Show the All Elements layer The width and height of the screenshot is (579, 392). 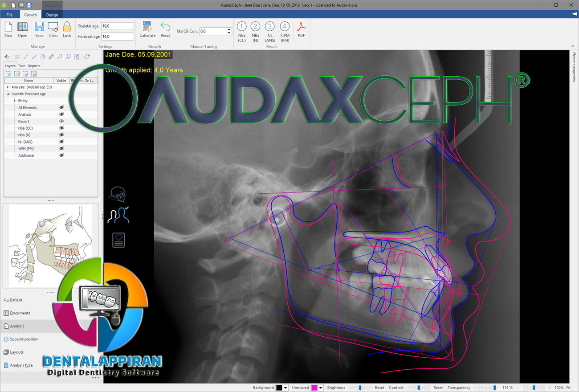tap(61, 107)
